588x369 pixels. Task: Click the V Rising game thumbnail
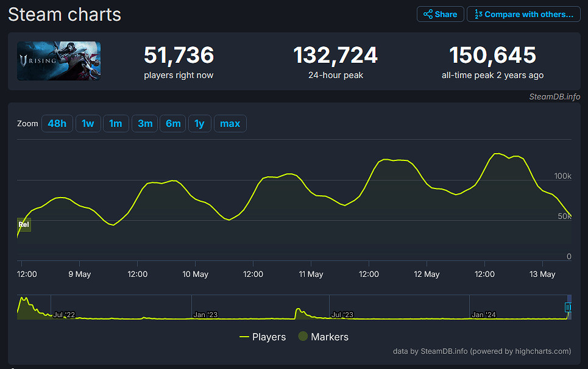(x=59, y=61)
